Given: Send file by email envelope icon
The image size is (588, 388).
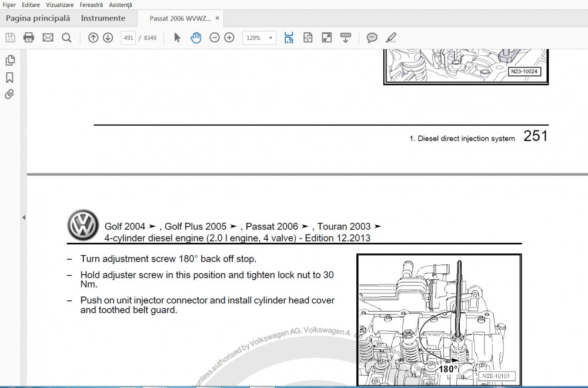Looking at the screenshot, I should coord(48,38).
